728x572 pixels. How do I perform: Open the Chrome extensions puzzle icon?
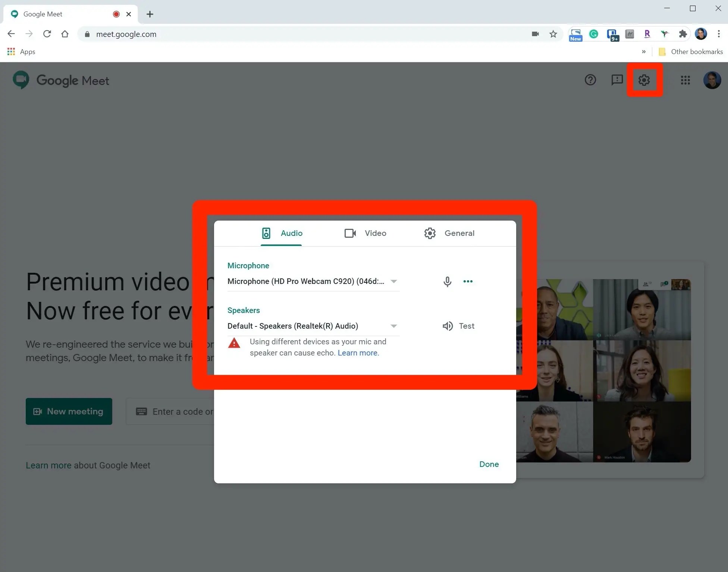click(x=682, y=34)
